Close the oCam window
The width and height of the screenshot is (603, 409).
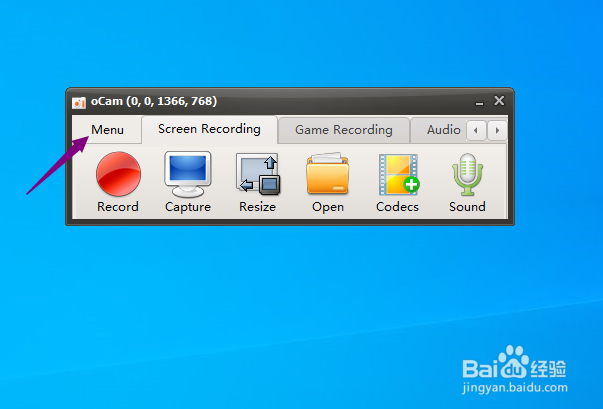(x=499, y=101)
